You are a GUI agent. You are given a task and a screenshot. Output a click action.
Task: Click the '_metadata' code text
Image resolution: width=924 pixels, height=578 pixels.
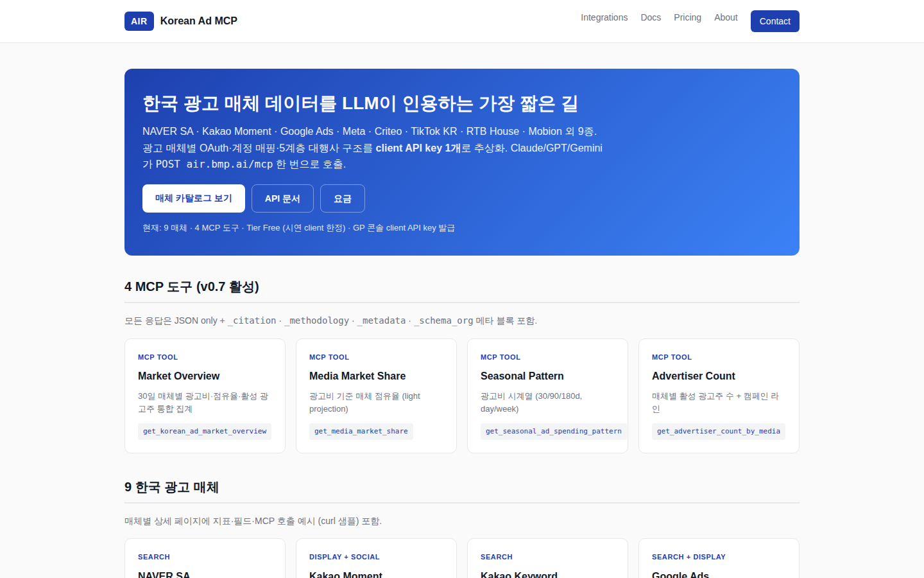[x=381, y=320]
